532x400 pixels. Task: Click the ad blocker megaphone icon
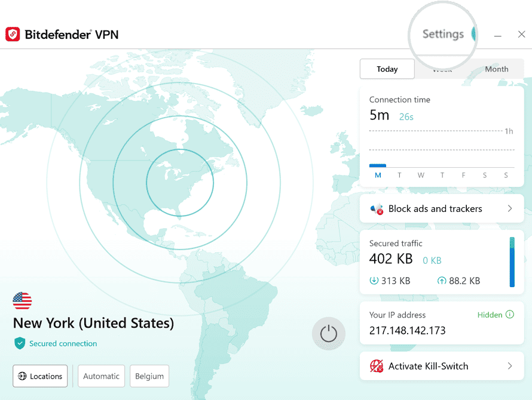(377, 209)
